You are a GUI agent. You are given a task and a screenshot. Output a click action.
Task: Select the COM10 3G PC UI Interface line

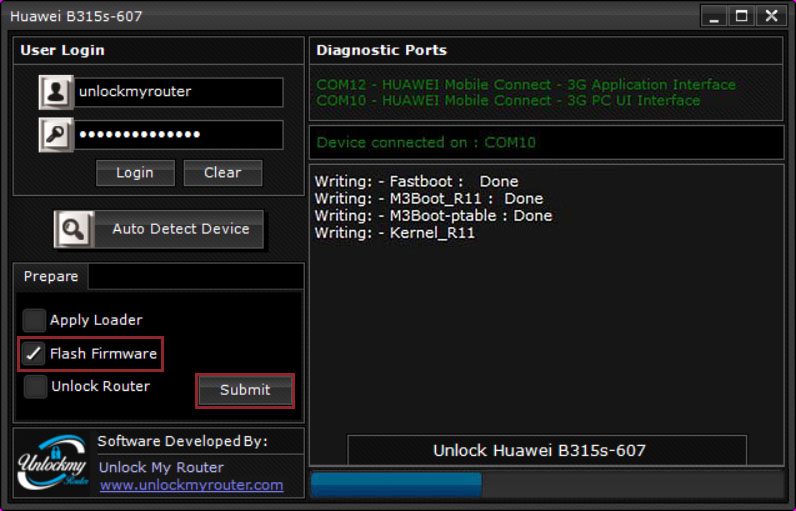coord(508,100)
